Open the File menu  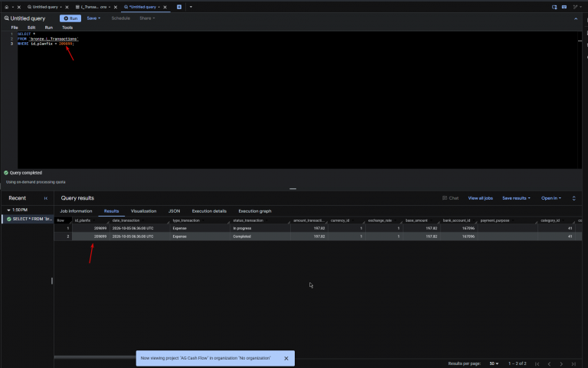[x=15, y=28]
